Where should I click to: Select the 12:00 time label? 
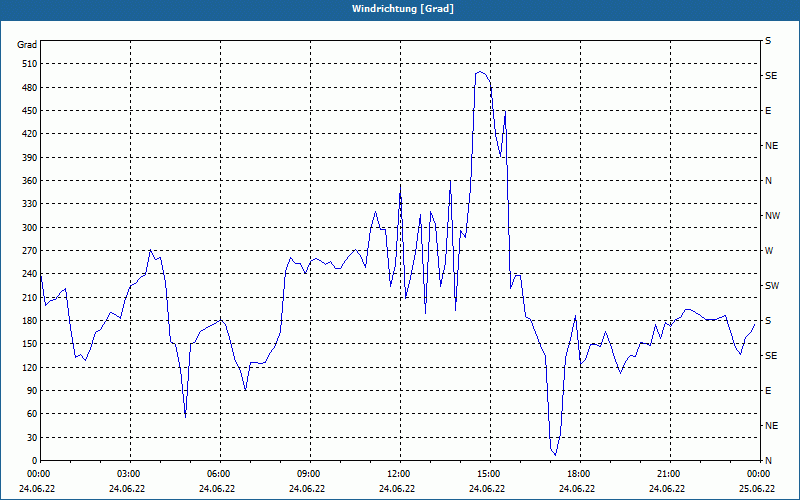[398, 473]
